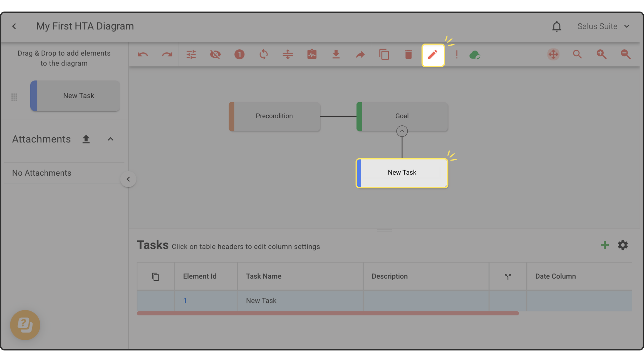
Task: Open the diagram settings sliders icon
Action: [191, 55]
